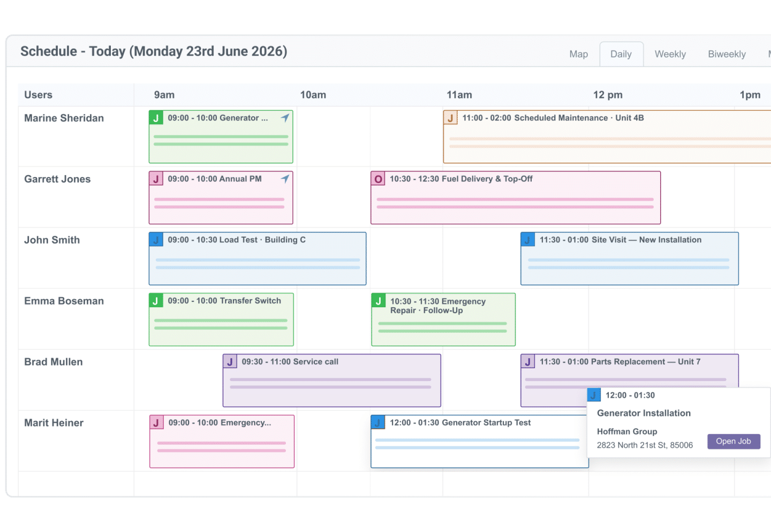Switch to the Weekly view tab
Screen dimensions: 771x532
click(x=670, y=54)
